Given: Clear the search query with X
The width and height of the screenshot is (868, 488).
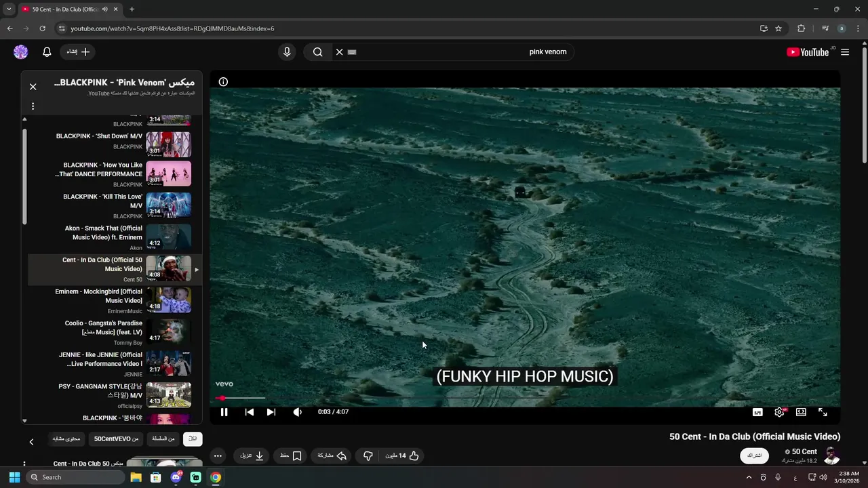Looking at the screenshot, I should tap(340, 52).
